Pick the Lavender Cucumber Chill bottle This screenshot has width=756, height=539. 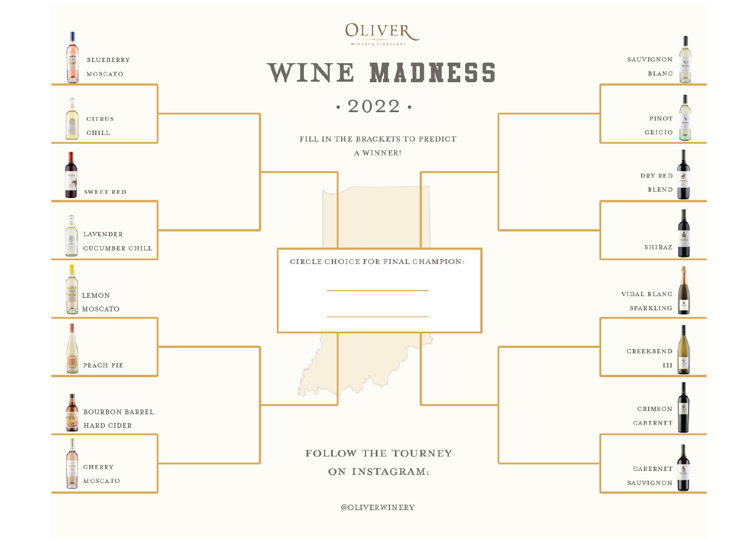71,236
